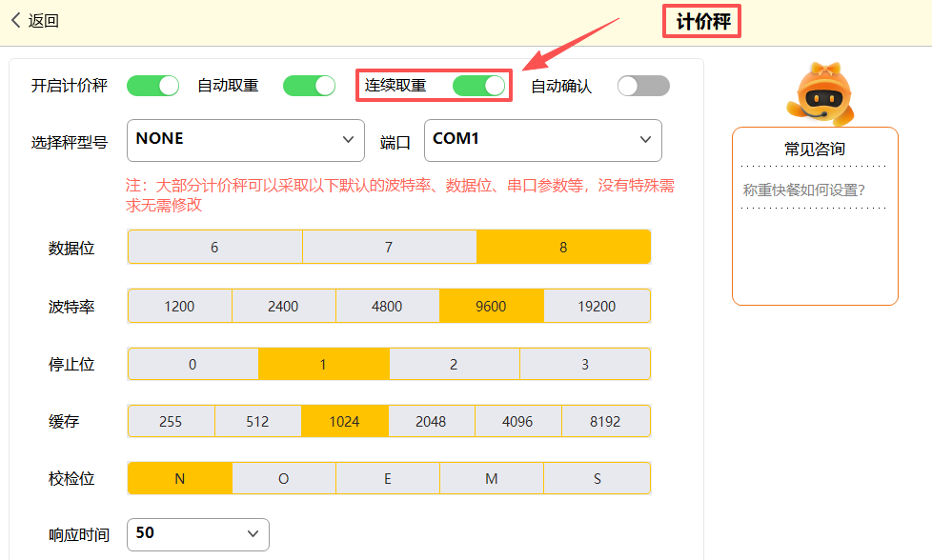Image resolution: width=932 pixels, height=560 pixels.
Task: Click the back arrow icon at top left
Action: point(16,20)
